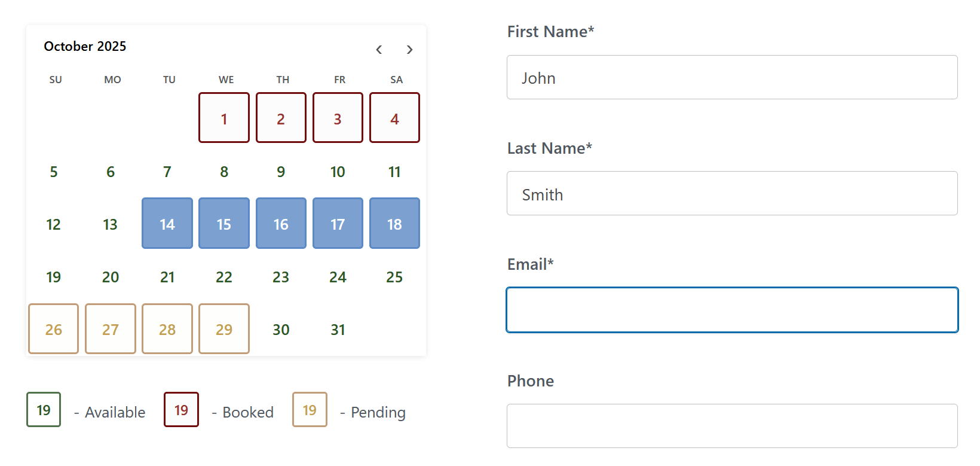980x466 pixels.
Task: Focus the Phone input field
Action: [732, 426]
